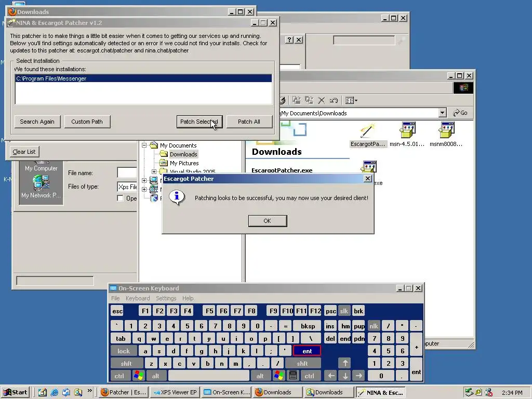Click the up arrow key on the on-screen keyboard
Viewport: 532px width, 399px height.
pos(345,363)
